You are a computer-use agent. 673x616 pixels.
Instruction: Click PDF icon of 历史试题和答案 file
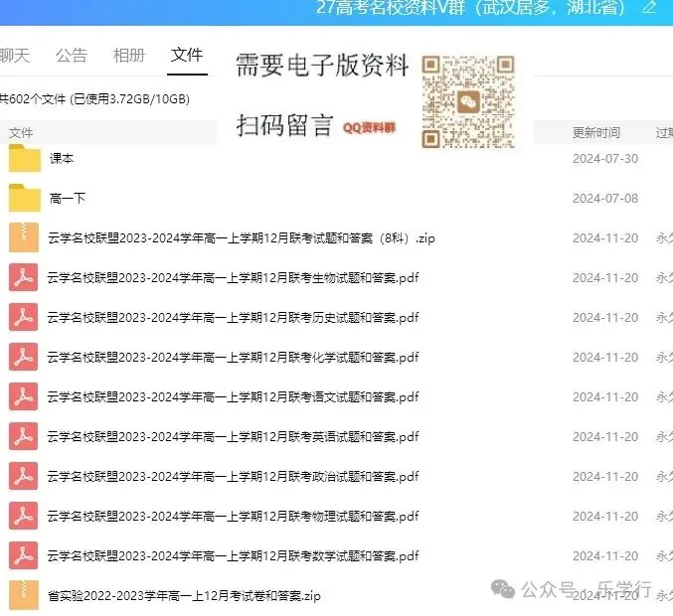[x=24, y=317]
